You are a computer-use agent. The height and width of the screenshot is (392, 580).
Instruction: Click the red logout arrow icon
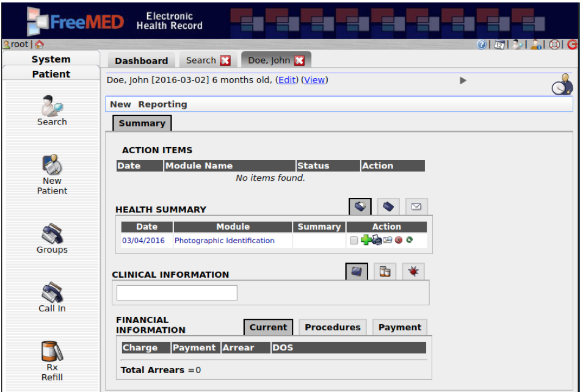tap(572, 45)
